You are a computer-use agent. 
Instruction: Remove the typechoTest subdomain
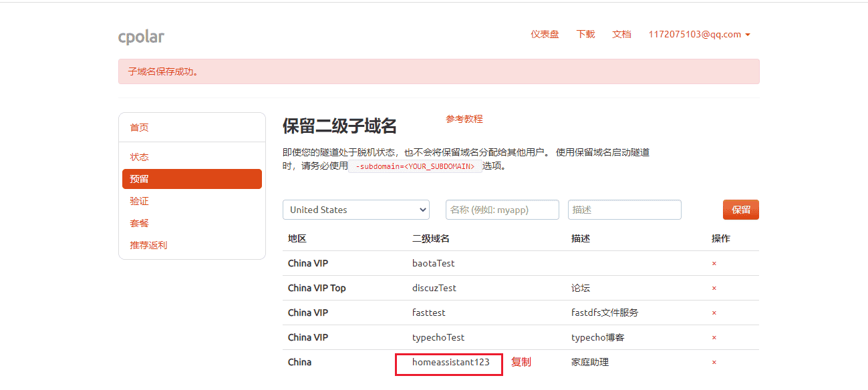tap(714, 337)
